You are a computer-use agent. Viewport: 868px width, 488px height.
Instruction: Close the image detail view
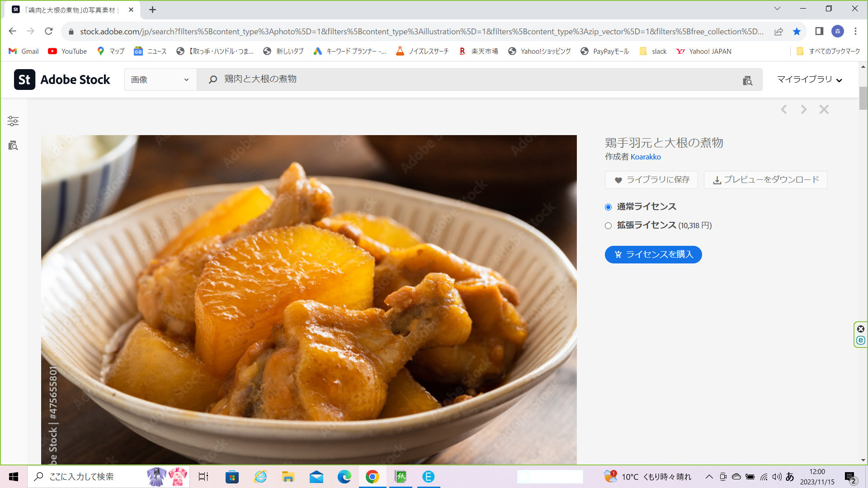[824, 109]
